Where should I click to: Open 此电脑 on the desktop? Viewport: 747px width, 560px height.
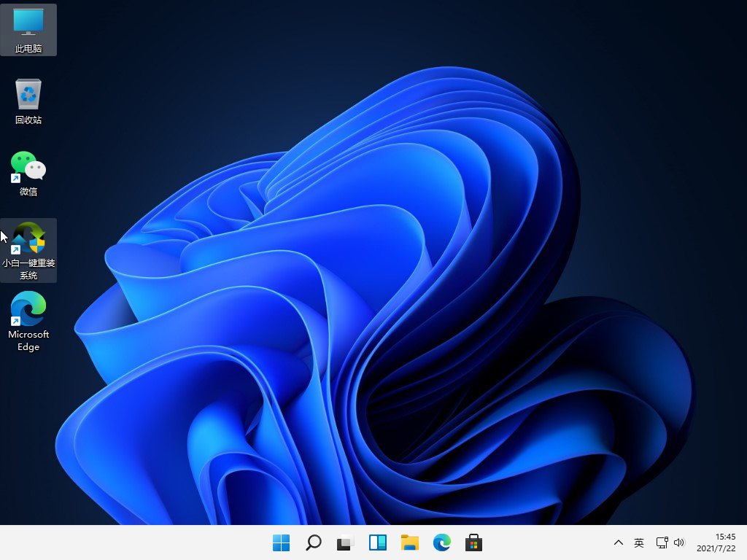[28, 24]
